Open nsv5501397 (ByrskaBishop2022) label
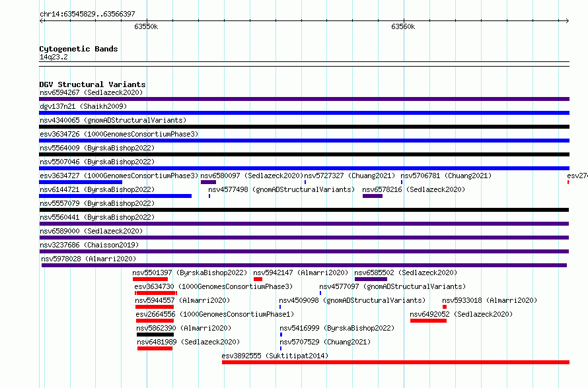 190,273
